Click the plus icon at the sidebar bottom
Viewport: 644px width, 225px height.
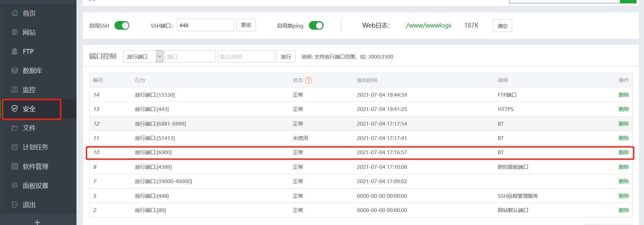click(37, 222)
